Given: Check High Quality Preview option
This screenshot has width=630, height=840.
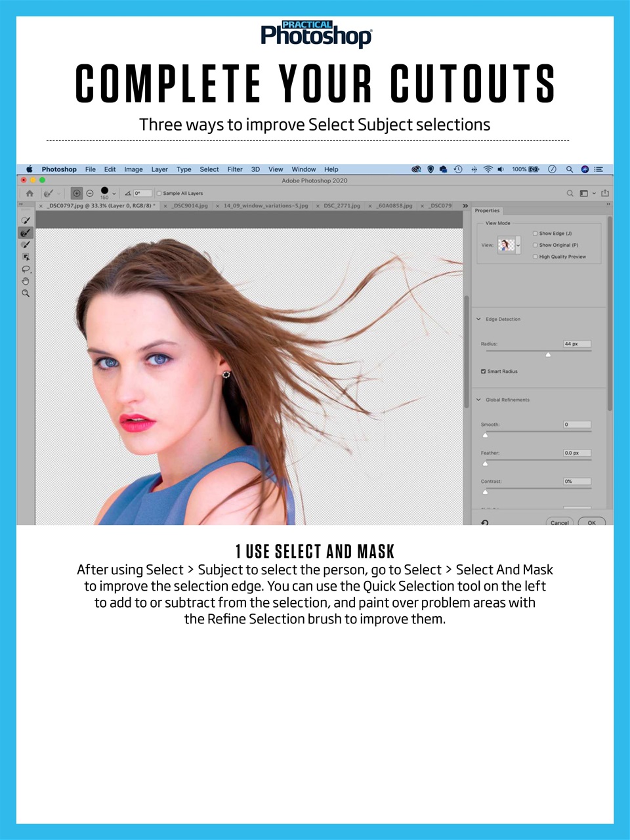Looking at the screenshot, I should [x=535, y=256].
